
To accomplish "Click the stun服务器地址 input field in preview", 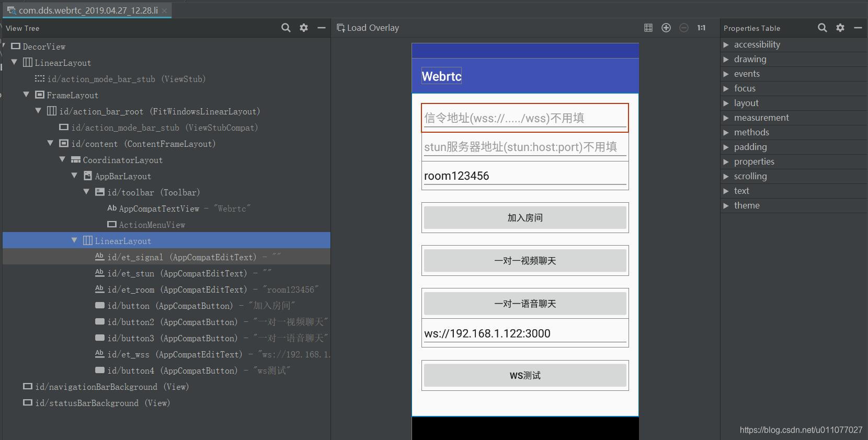I will point(525,147).
